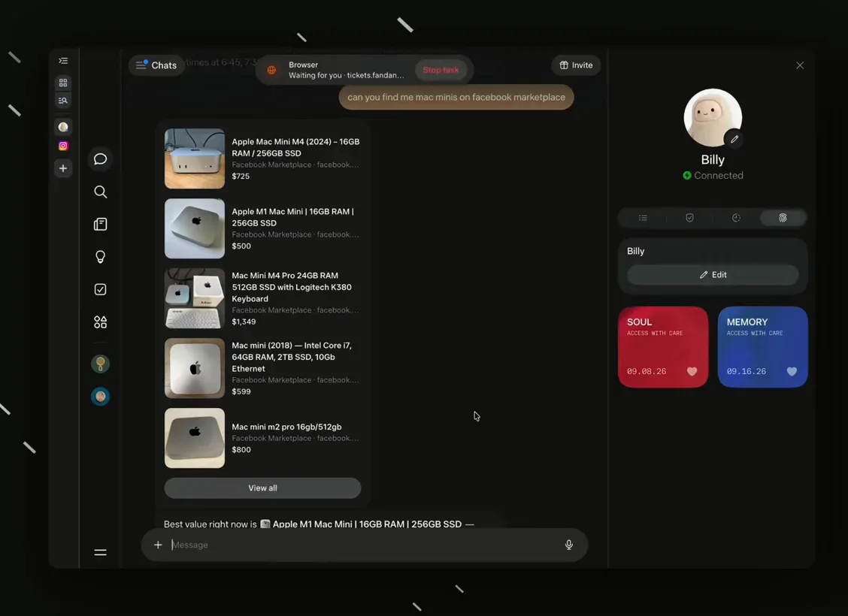The height and width of the screenshot is (616, 848).
Task: Click the $599 price text
Action: tap(241, 391)
